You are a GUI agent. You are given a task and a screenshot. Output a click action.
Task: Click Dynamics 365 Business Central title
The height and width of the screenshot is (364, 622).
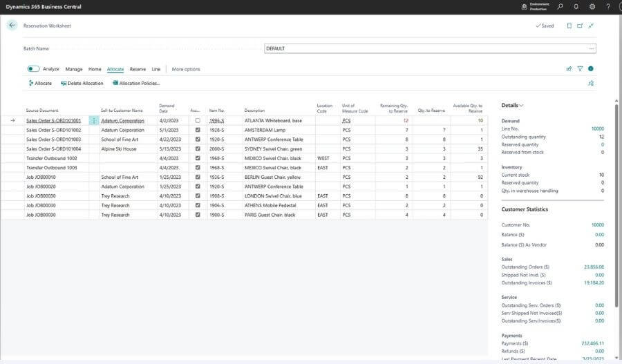pos(44,7)
